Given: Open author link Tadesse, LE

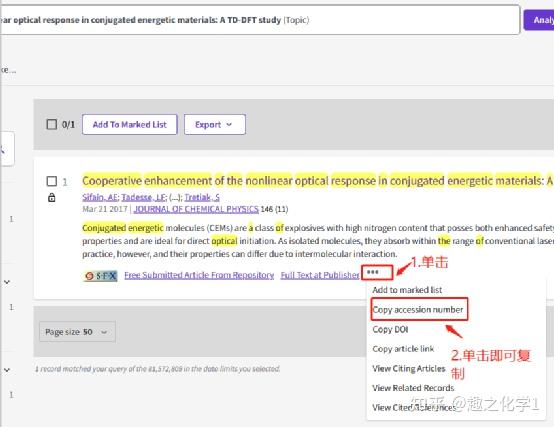Looking at the screenshot, I should tap(143, 197).
